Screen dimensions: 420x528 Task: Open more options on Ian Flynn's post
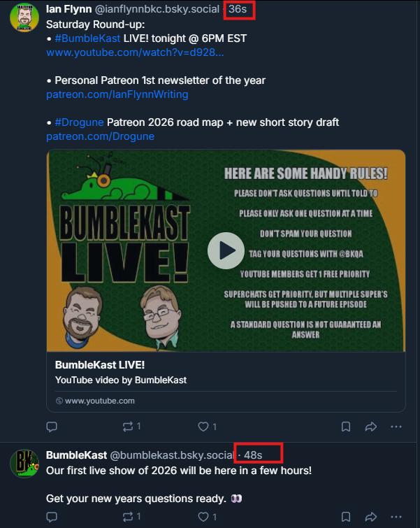pos(396,426)
